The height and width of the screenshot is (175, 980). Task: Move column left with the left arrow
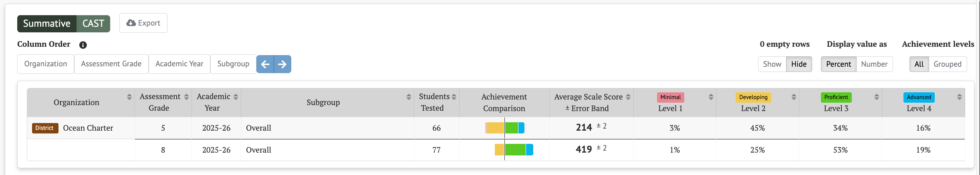click(265, 64)
